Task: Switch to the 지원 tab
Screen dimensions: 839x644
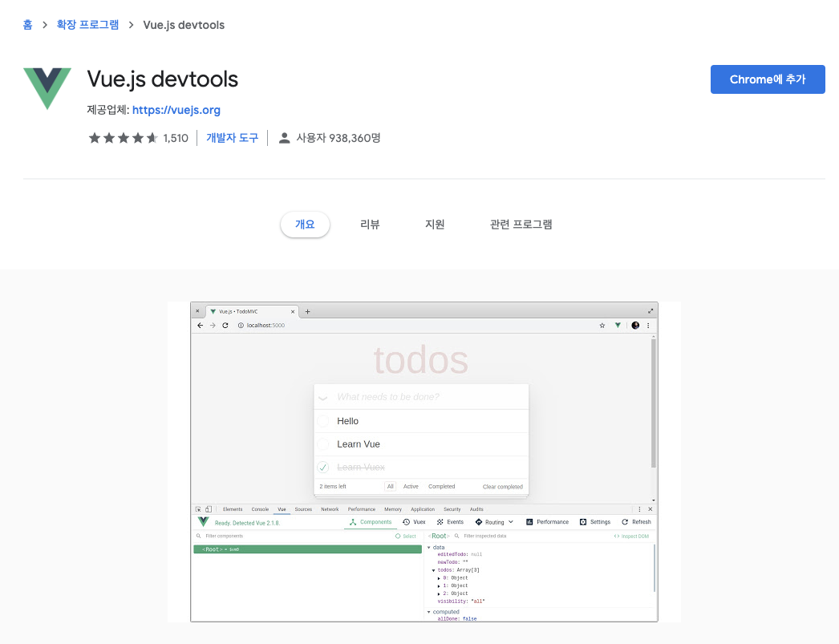Action: click(435, 224)
